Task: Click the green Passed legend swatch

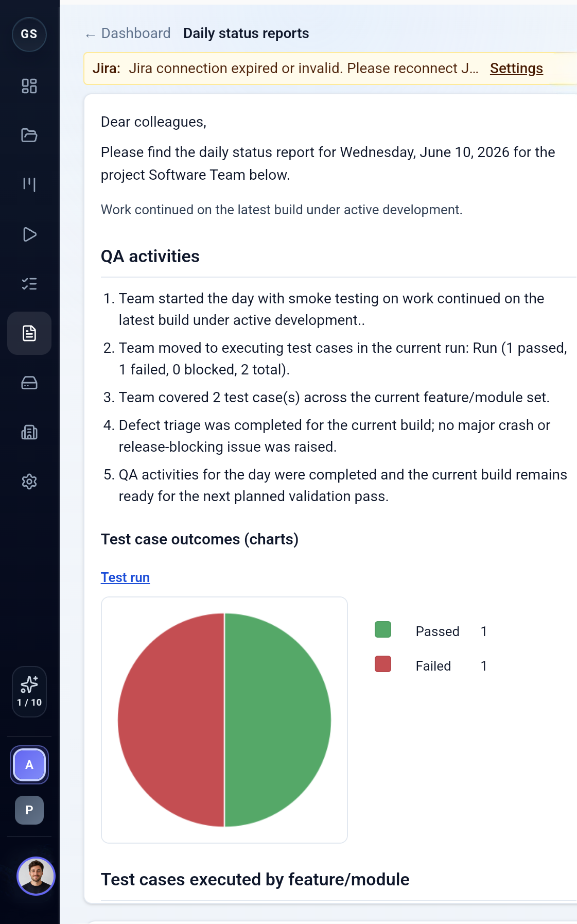Action: click(x=383, y=629)
